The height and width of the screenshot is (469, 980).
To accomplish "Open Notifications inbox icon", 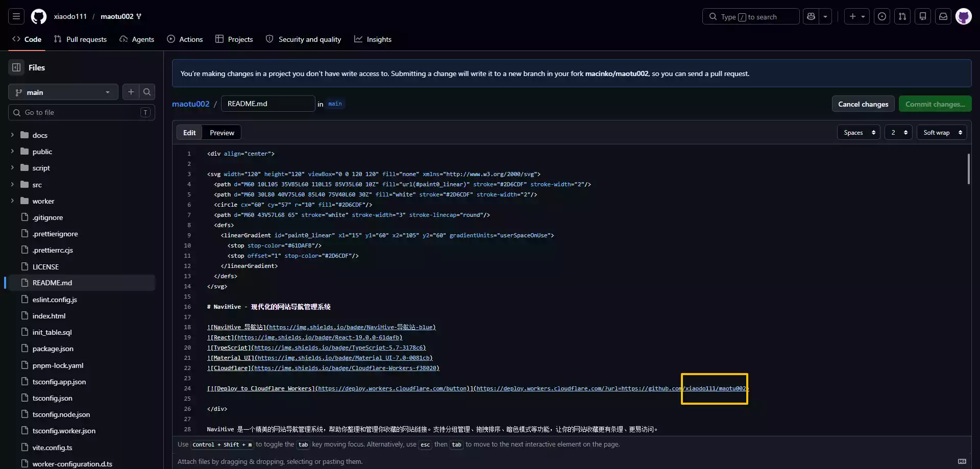I will click(943, 16).
